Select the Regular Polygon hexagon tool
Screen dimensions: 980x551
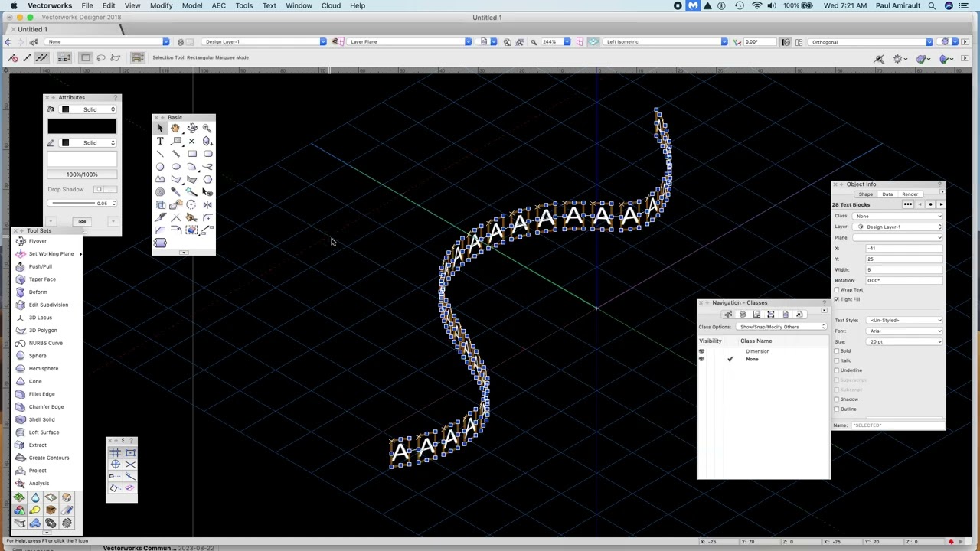pyautogui.click(x=207, y=180)
